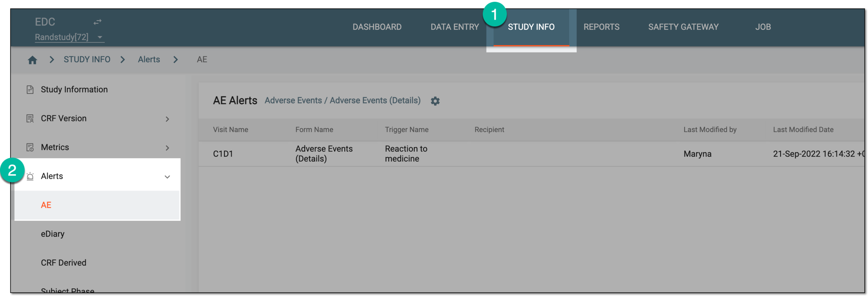Open the CRF Derived alerts item
Image resolution: width=868 pixels, height=296 pixels.
64,263
